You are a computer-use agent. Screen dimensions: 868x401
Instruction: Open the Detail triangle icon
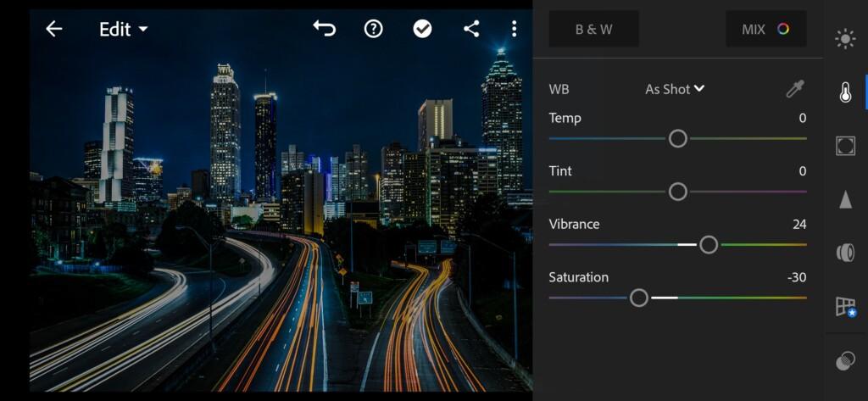[845, 199]
